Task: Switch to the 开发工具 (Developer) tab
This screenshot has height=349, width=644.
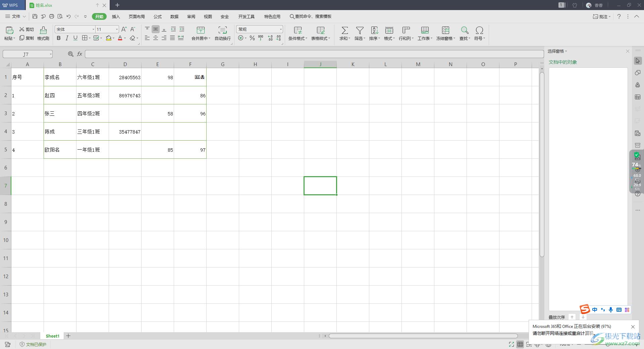Action: point(246,16)
